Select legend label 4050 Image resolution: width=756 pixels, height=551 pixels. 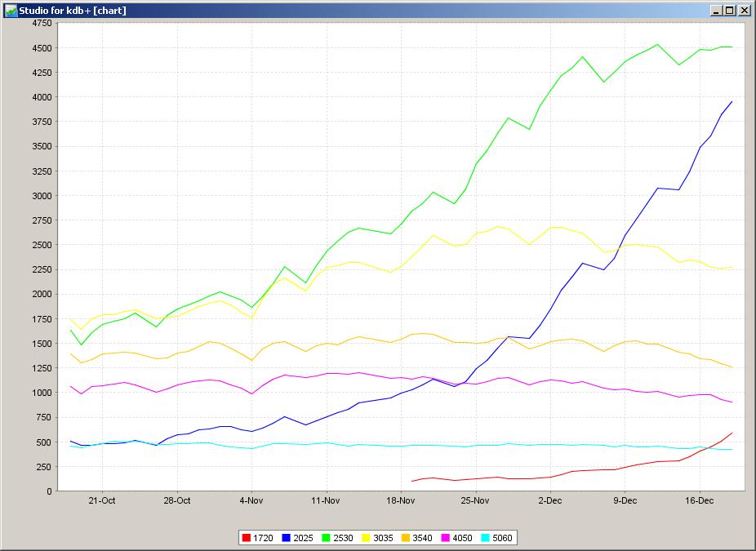tap(462, 538)
